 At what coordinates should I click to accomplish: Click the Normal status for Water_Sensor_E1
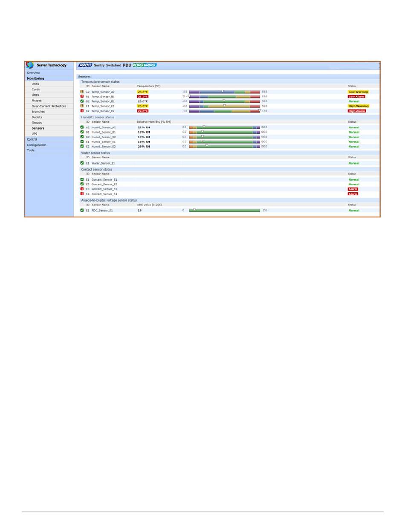coord(354,163)
